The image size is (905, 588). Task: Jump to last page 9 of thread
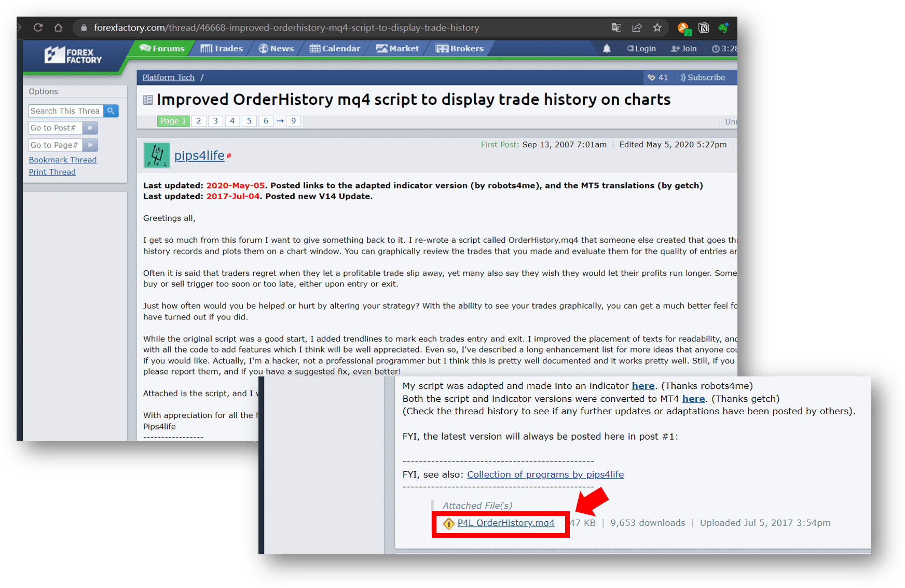click(294, 121)
